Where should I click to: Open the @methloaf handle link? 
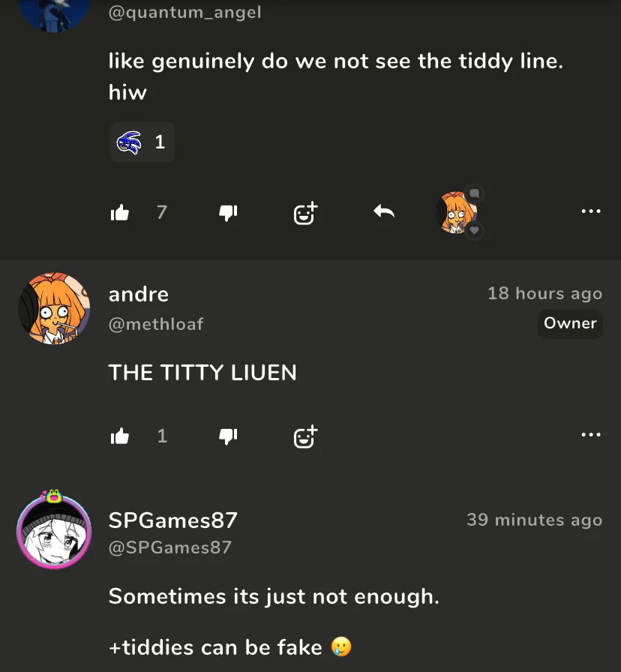point(156,324)
